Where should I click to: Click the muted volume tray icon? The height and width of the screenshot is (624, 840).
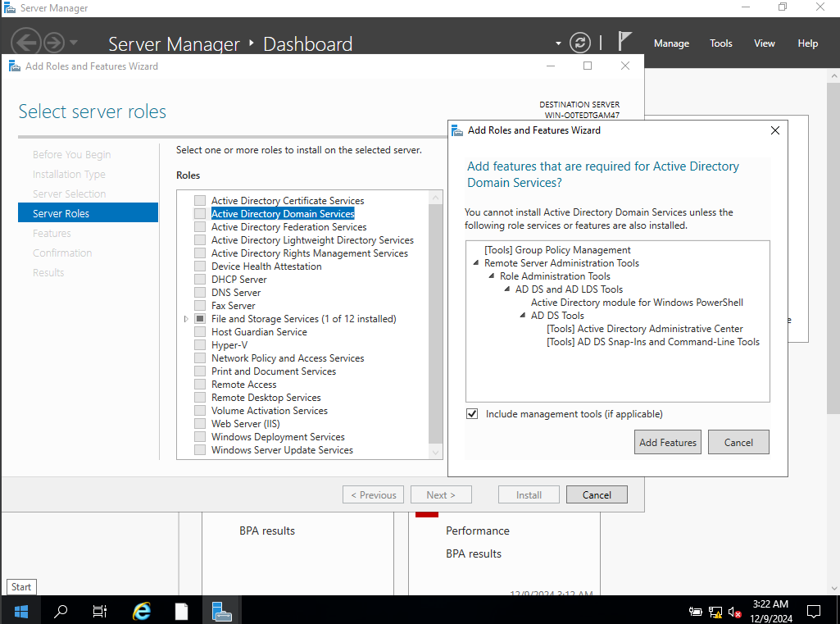[734, 611]
